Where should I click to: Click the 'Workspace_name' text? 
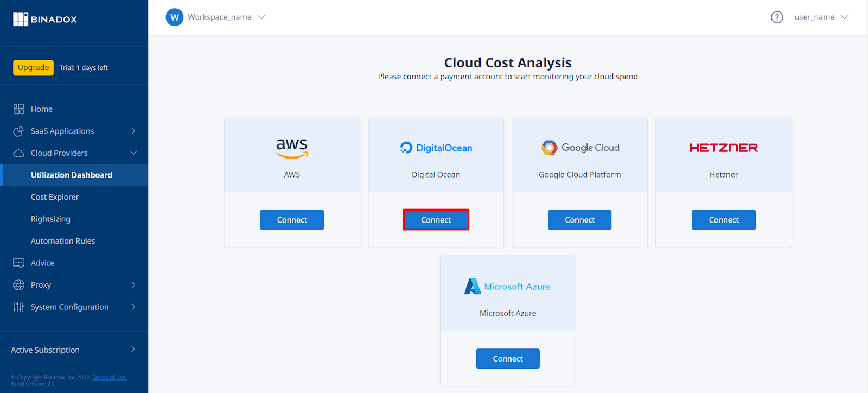220,17
